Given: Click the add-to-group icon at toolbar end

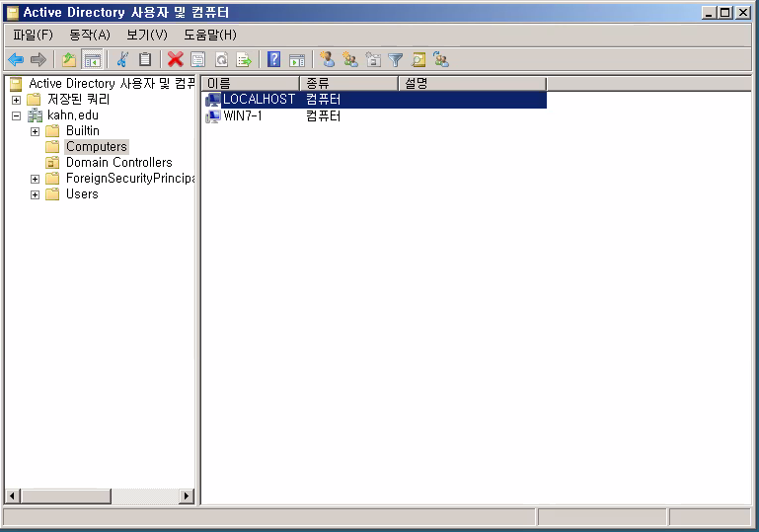Looking at the screenshot, I should tap(441, 60).
